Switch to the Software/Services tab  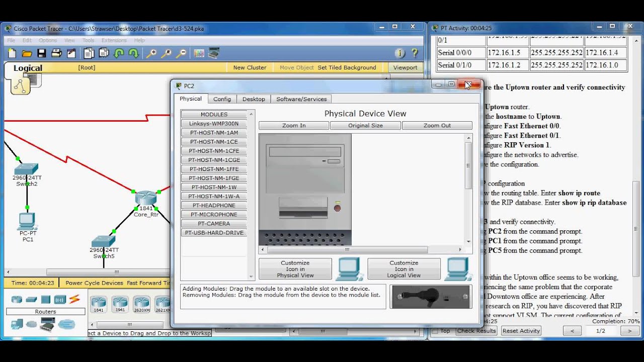point(301,99)
